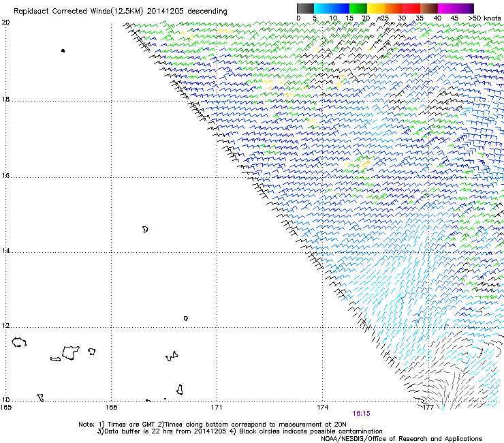504x443 pixels.
Task: Click the 'NOAA/NESDIS/Office of Research and Applications' credit
Action: 401,439
